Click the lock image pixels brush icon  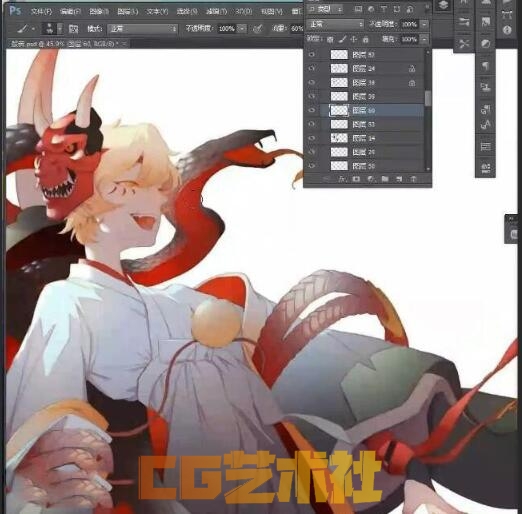click(x=342, y=40)
